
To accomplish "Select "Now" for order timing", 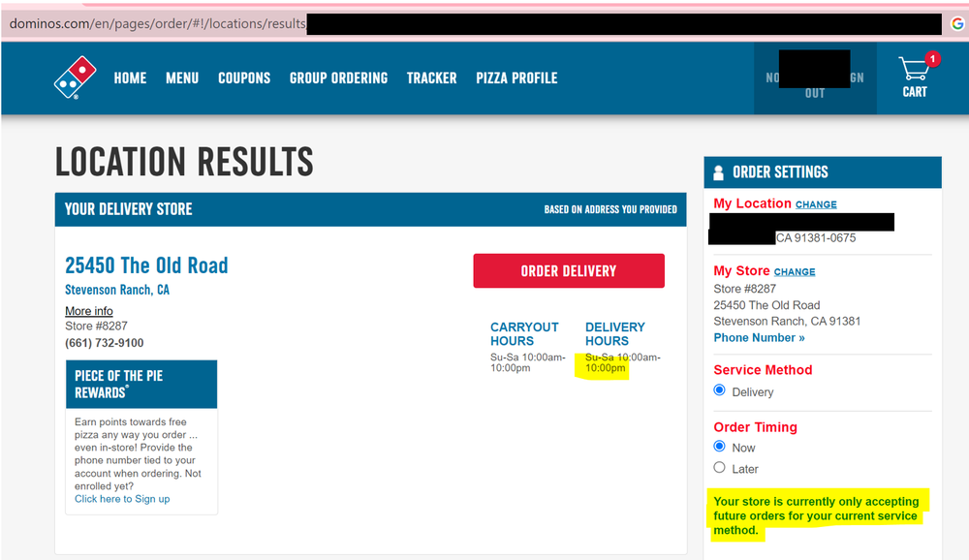I will tap(718, 448).
